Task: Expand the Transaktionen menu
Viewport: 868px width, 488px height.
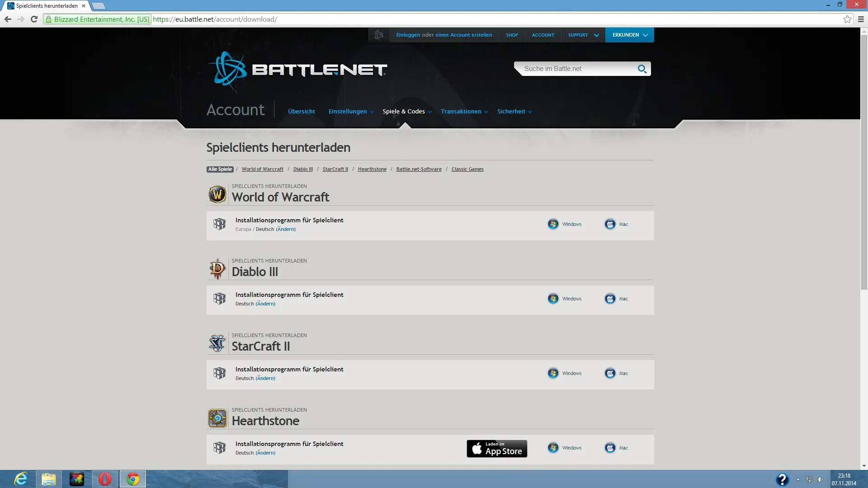Action: click(464, 111)
